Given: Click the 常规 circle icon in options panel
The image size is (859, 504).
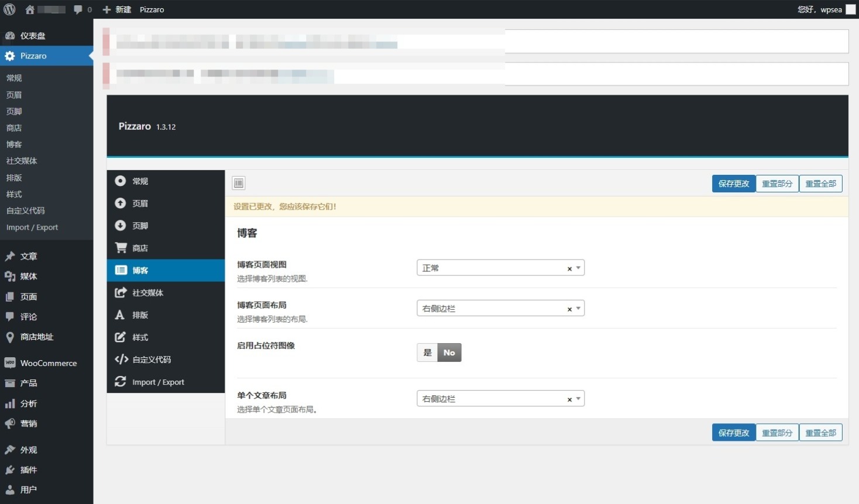Looking at the screenshot, I should click(121, 181).
